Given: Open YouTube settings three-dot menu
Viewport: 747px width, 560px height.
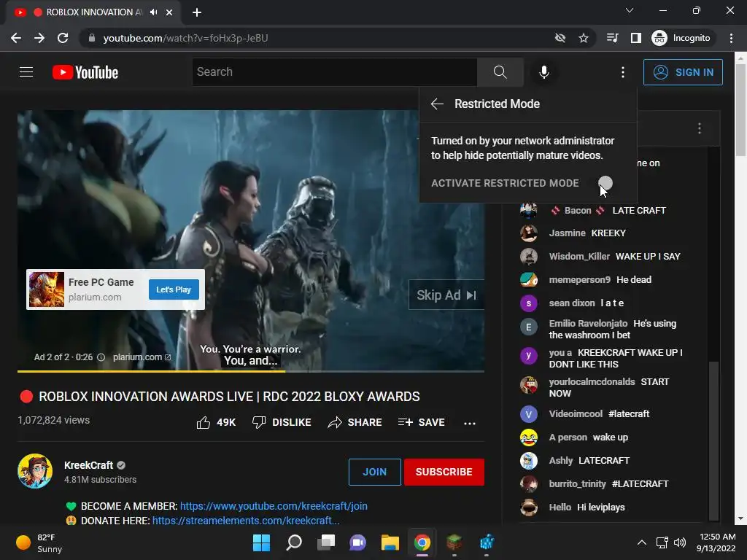Looking at the screenshot, I should pyautogui.click(x=623, y=72).
